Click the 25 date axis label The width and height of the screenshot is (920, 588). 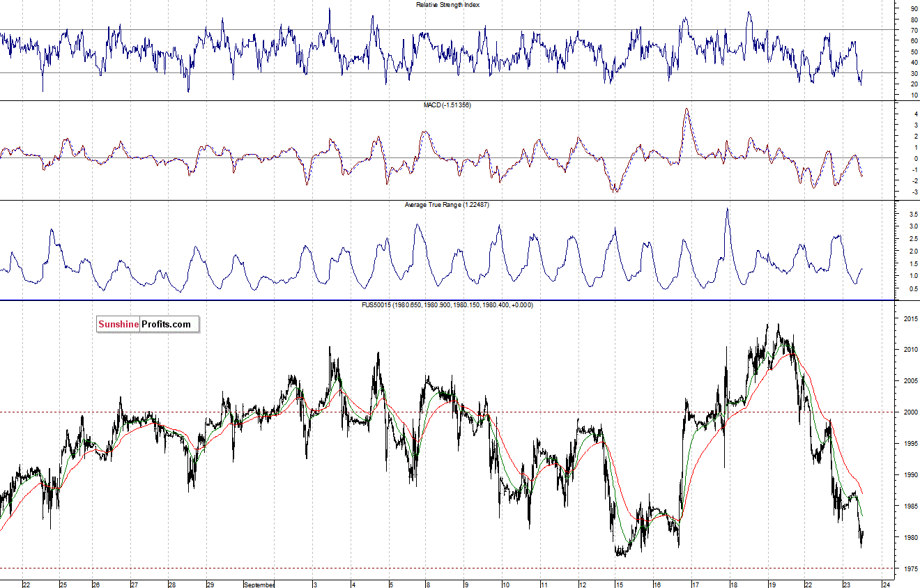tap(63, 585)
